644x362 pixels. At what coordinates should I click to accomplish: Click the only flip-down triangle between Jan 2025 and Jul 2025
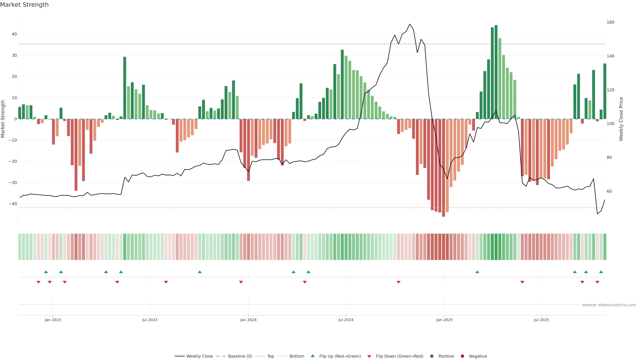(x=522, y=282)
